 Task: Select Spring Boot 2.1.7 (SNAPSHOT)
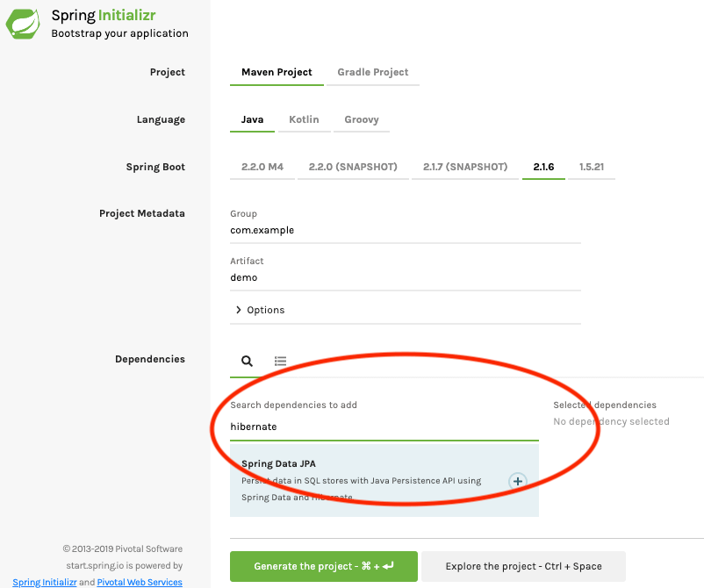465,167
